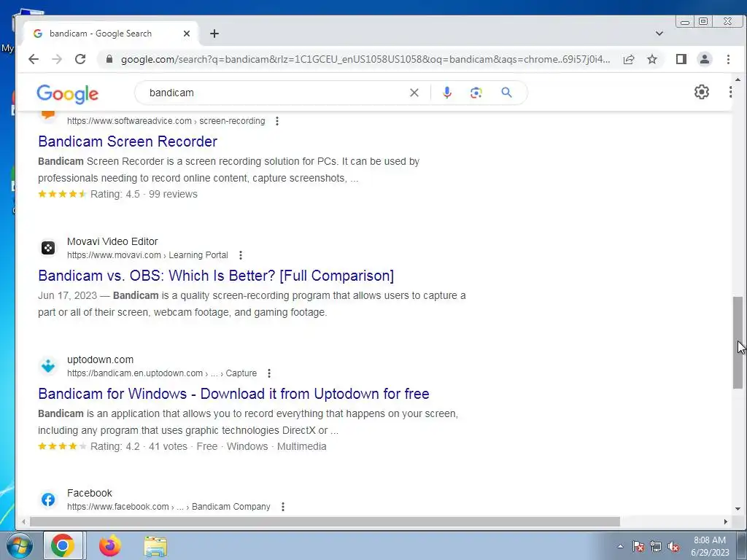Reload the Google search page

pyautogui.click(x=80, y=59)
